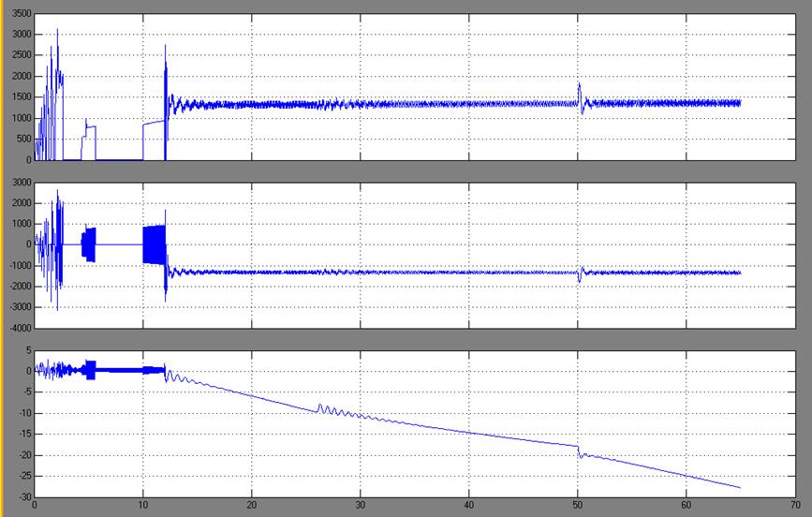Click the x-axis tick label 40
Viewport: 812px width, 517px height.
[x=468, y=507]
